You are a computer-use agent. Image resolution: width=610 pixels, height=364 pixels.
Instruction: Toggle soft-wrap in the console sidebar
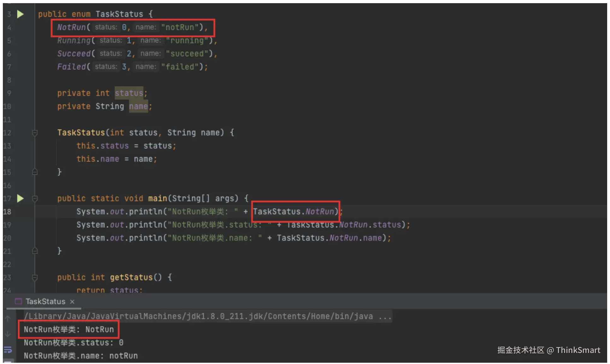tap(8, 349)
